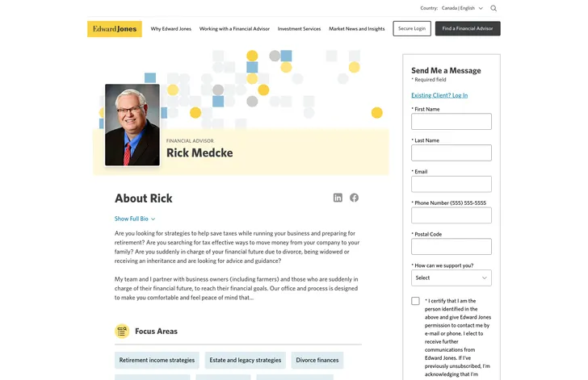
Task: Focus the First Name field
Action: [451, 121]
